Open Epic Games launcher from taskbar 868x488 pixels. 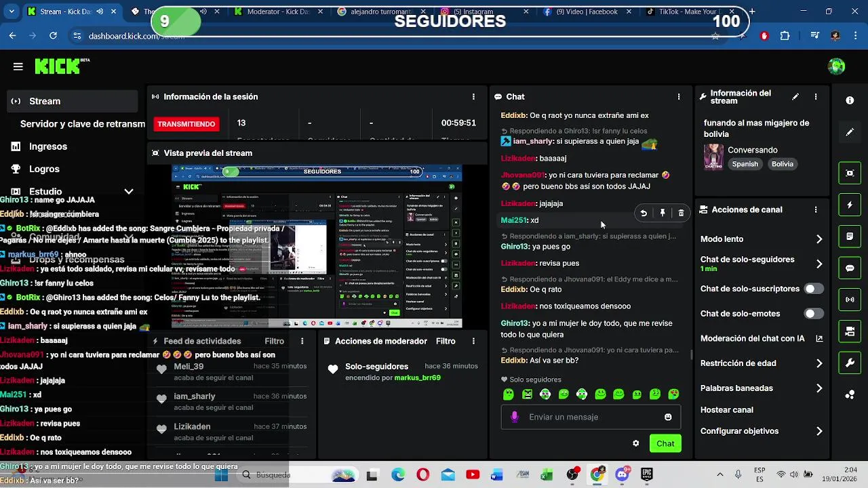(647, 475)
